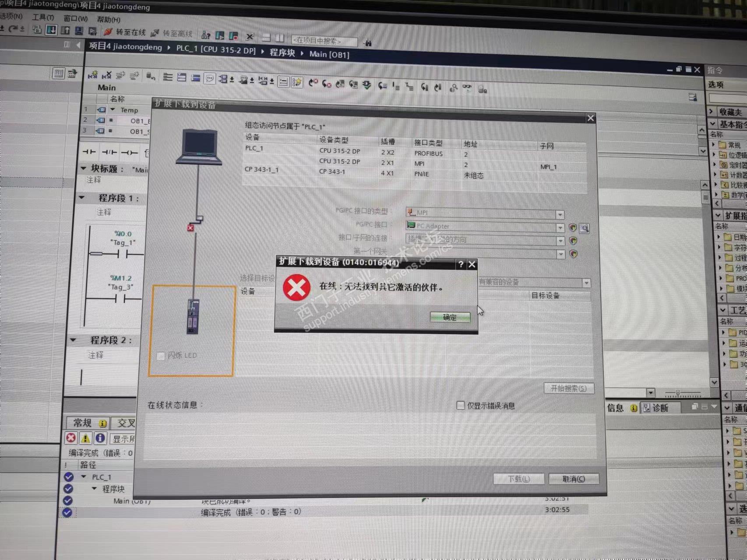Image resolution: width=747 pixels, height=560 pixels.
Task: Click the Stop CPU toolbar icon
Action: click(x=233, y=36)
